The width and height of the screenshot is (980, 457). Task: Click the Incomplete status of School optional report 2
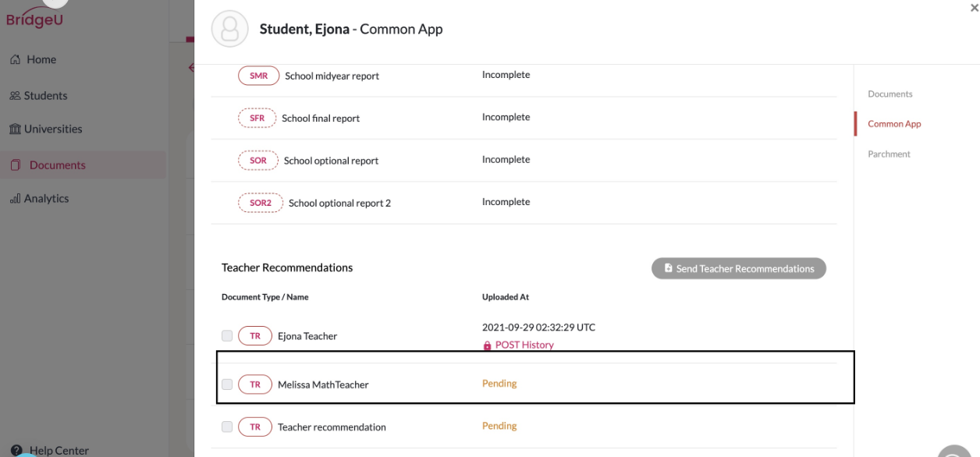[x=506, y=201]
